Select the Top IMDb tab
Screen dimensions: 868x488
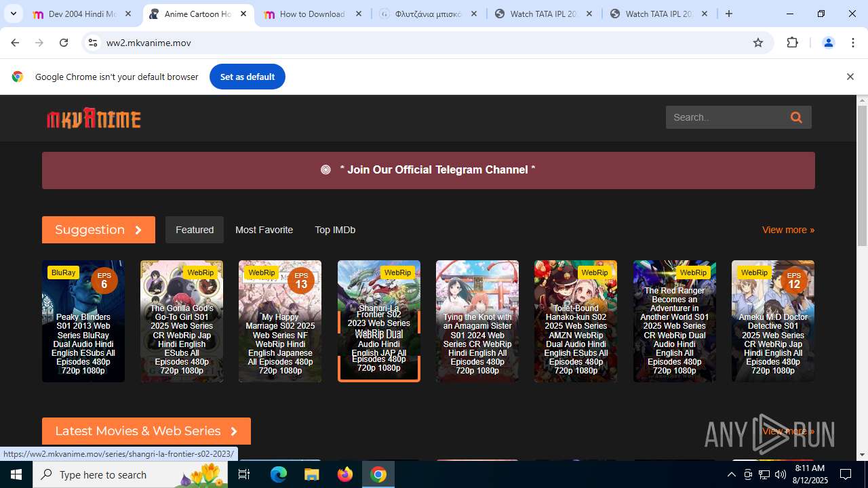[x=335, y=230]
